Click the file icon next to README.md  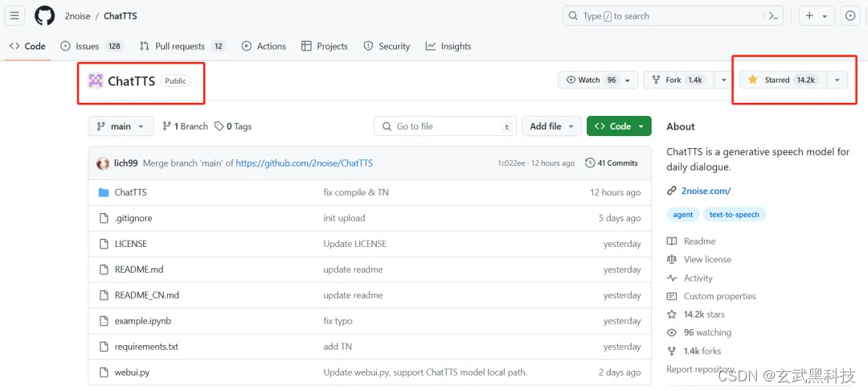104,270
